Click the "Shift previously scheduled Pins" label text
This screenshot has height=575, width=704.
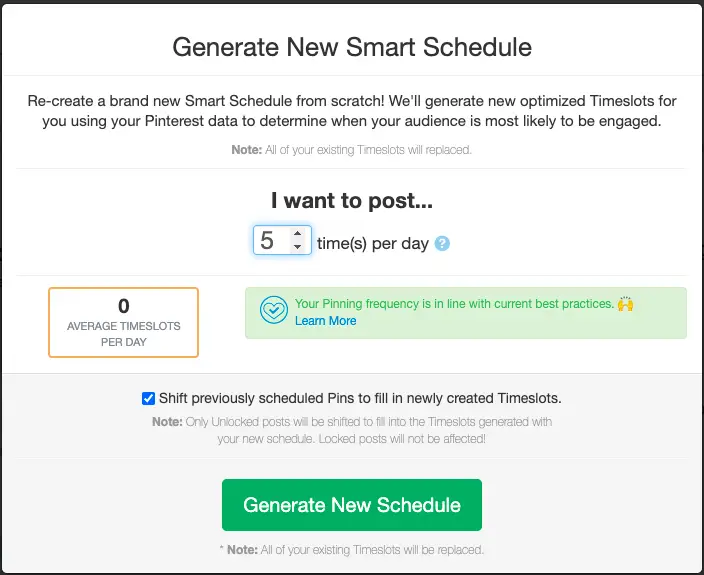(360, 398)
